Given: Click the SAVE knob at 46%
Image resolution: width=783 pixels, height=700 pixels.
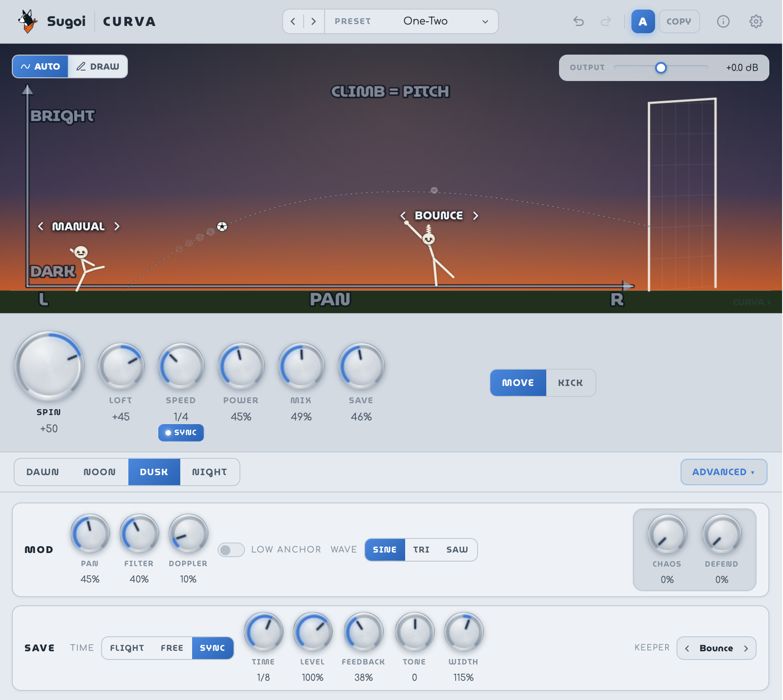Looking at the screenshot, I should pyautogui.click(x=361, y=366).
